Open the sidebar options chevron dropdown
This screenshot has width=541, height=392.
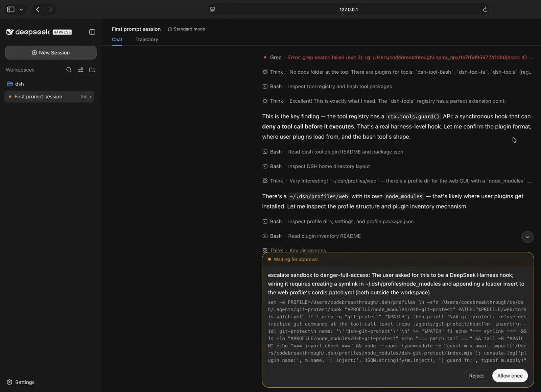pyautogui.click(x=21, y=9)
